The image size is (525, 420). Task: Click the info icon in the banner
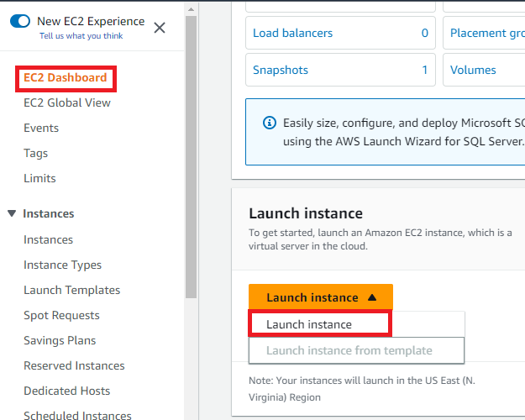[x=270, y=123]
